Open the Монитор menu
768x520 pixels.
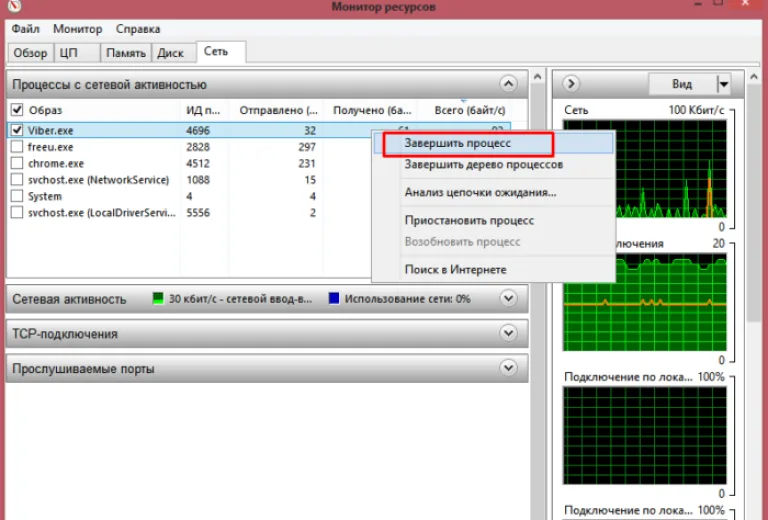77,29
